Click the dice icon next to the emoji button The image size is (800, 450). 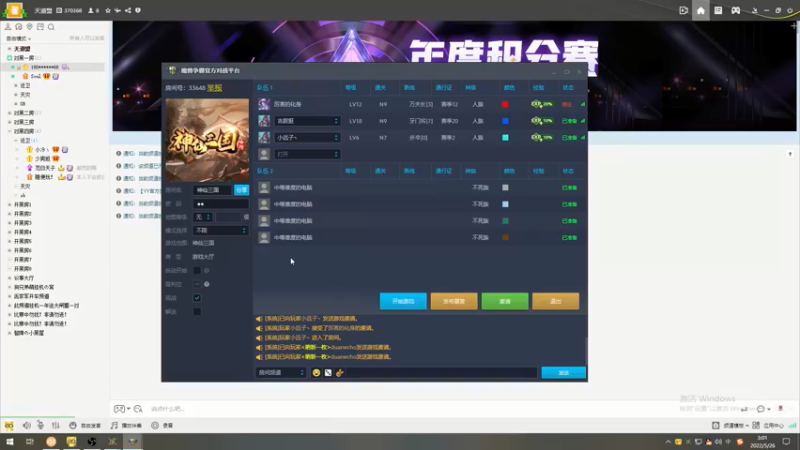328,373
